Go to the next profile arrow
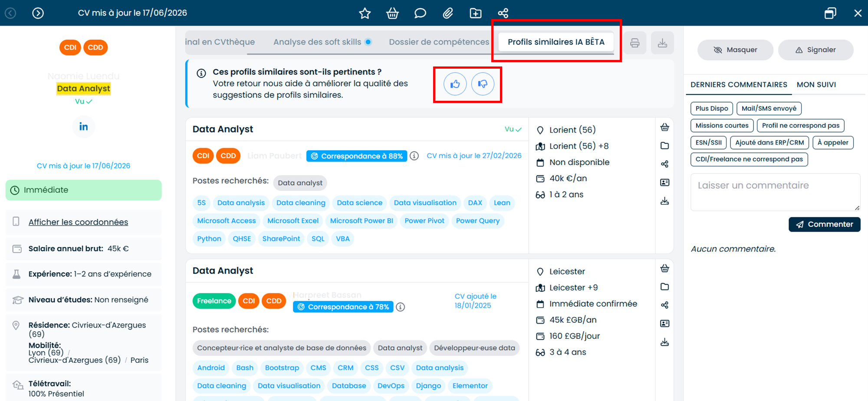Screen dimensions: 868x401 [x=38, y=13]
